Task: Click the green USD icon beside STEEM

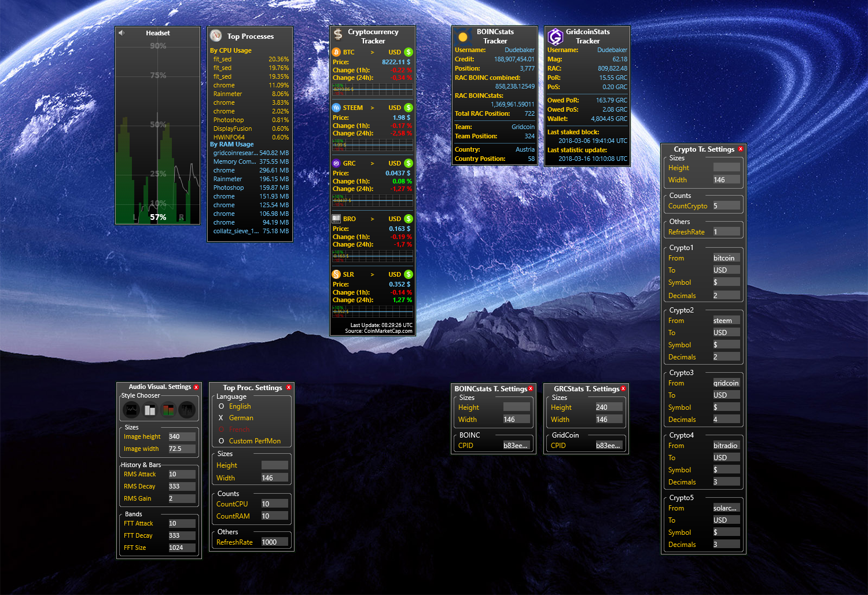Action: (409, 108)
